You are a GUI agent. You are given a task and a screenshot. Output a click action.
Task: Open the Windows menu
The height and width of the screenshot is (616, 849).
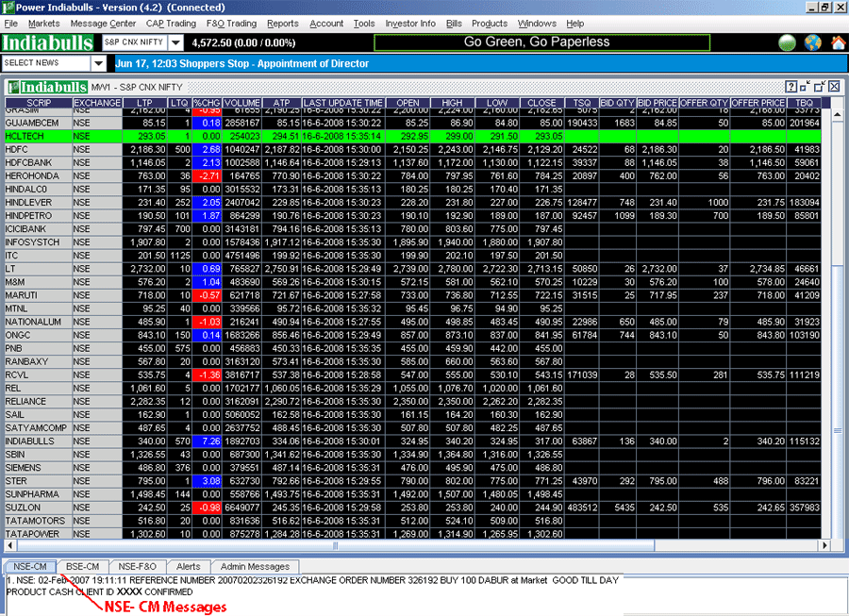tap(537, 24)
